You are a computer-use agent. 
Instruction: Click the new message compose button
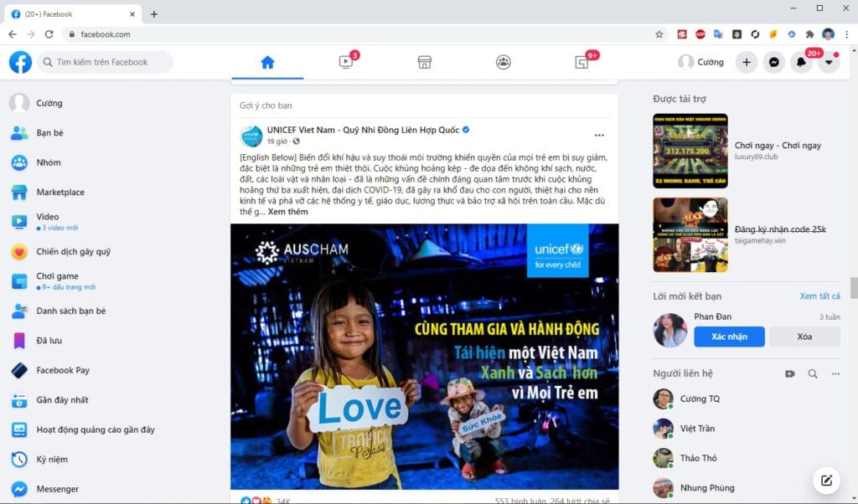(826, 481)
